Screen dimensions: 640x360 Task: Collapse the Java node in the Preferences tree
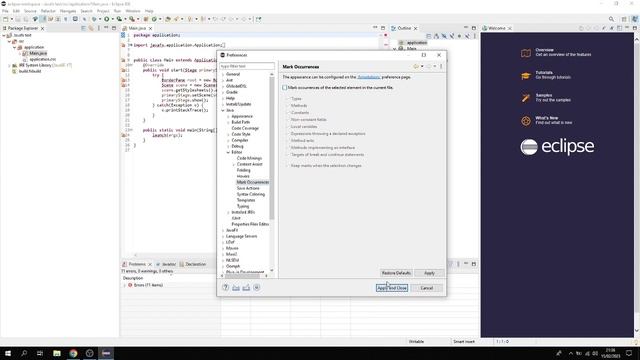click(223, 110)
